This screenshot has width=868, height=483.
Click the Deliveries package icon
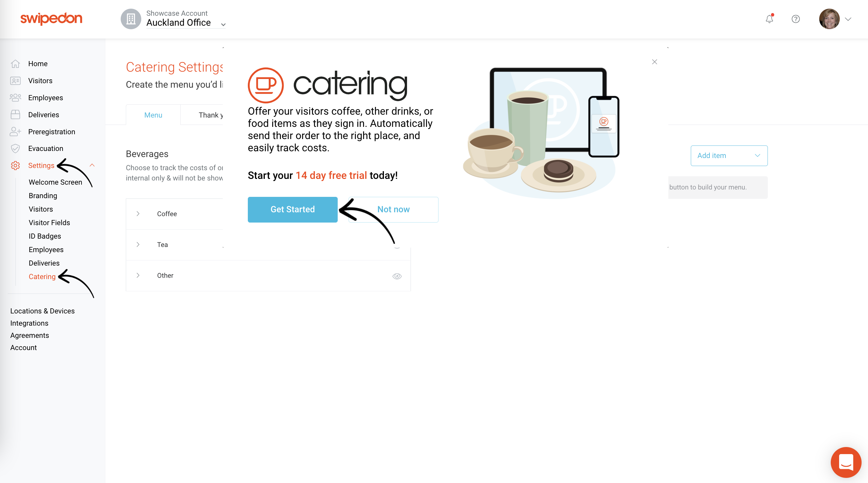pos(15,115)
